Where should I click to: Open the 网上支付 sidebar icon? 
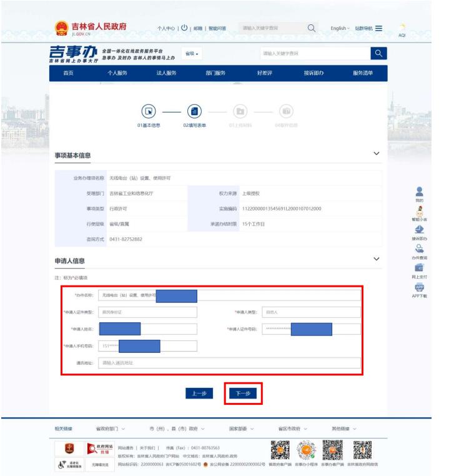click(419, 267)
